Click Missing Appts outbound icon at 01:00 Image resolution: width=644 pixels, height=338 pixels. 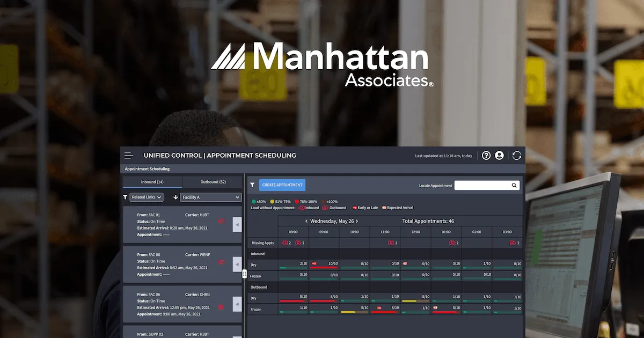point(453,243)
